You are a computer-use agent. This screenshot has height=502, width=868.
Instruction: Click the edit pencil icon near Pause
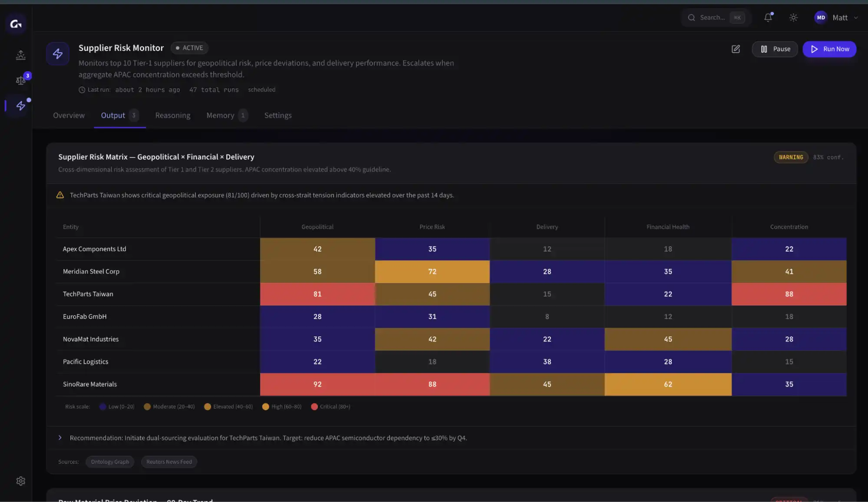click(x=736, y=49)
